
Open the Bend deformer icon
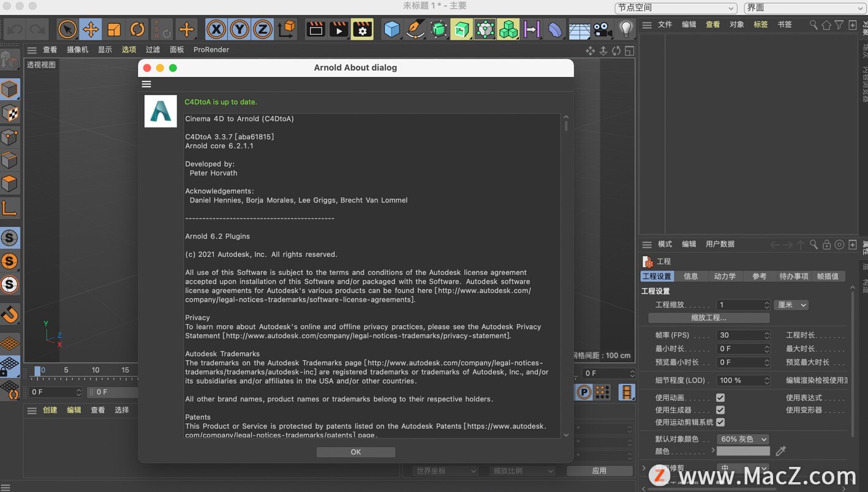[555, 29]
